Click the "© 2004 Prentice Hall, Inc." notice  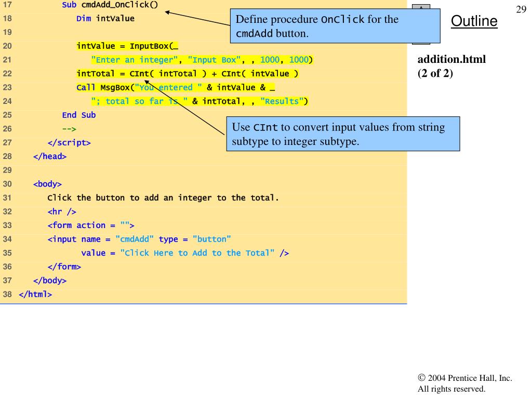(465, 378)
